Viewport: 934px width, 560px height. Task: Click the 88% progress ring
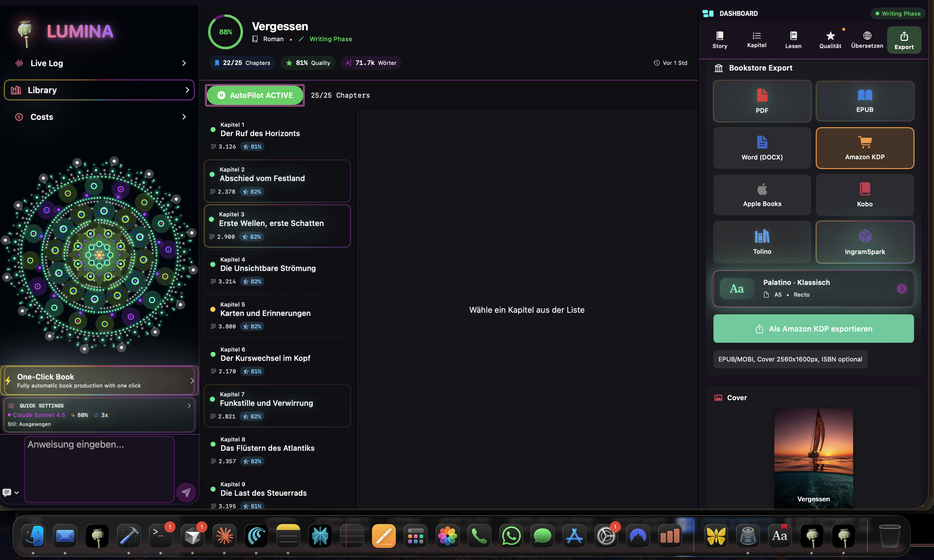[225, 32]
